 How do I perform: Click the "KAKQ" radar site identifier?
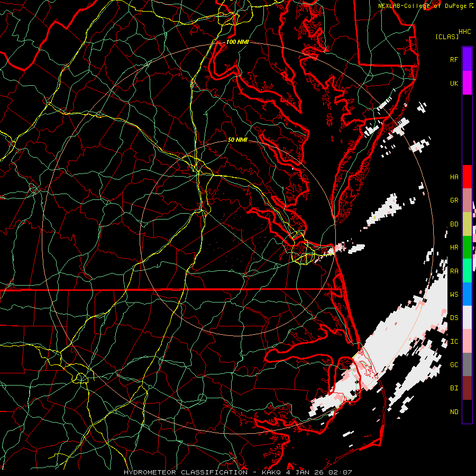pos(272,472)
